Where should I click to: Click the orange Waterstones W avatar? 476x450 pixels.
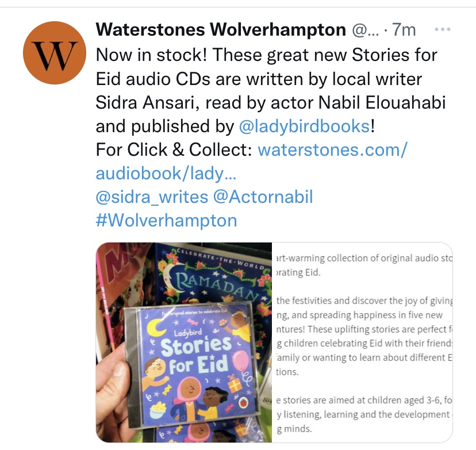click(55, 53)
